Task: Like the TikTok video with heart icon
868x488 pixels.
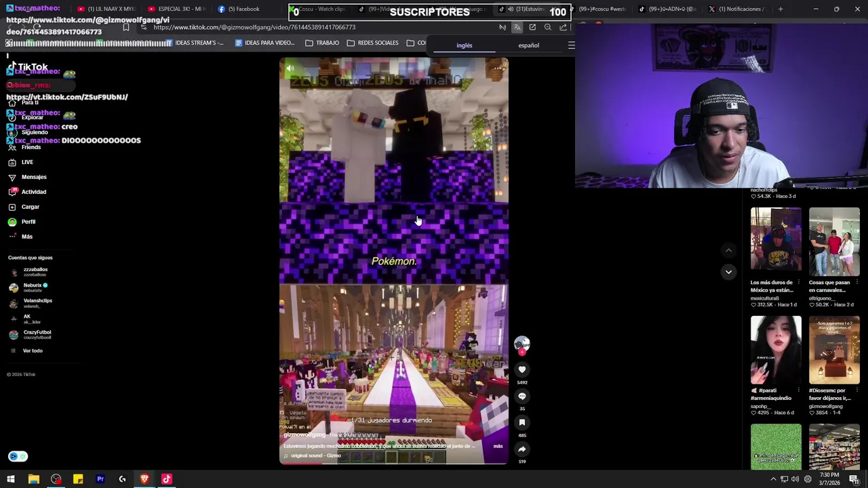Action: pyautogui.click(x=521, y=369)
